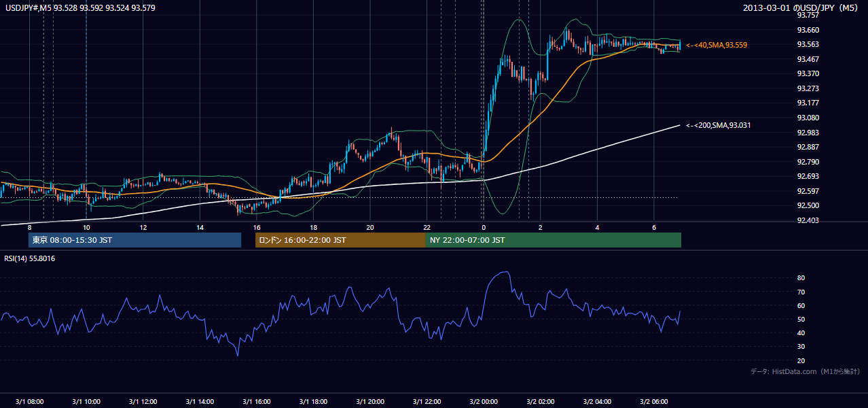
Task: Click the 200 SMA label showing 93.031
Action: pos(718,125)
